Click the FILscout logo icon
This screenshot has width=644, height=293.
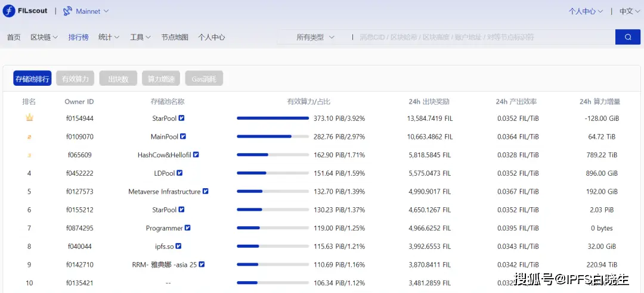9,11
